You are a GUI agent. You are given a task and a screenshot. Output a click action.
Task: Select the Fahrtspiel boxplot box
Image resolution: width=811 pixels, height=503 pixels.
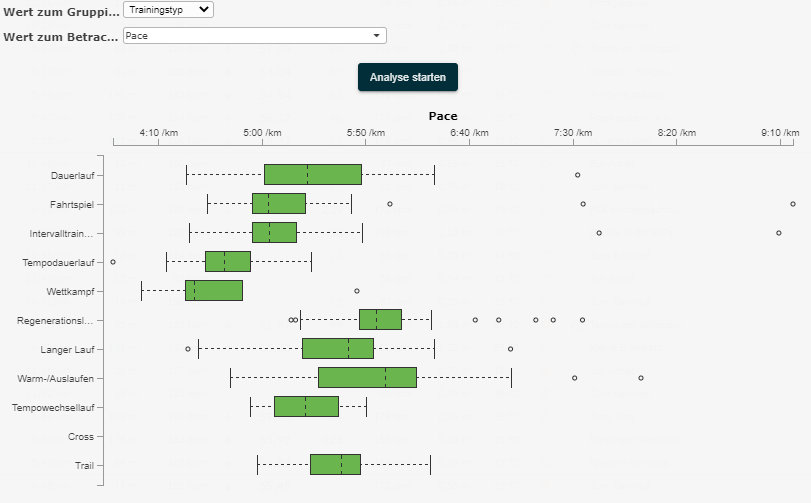tap(278, 204)
